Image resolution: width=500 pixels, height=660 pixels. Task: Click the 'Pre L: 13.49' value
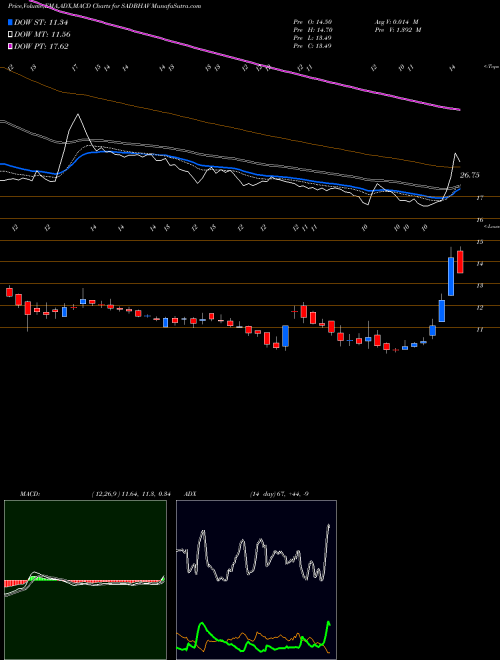click(x=312, y=38)
